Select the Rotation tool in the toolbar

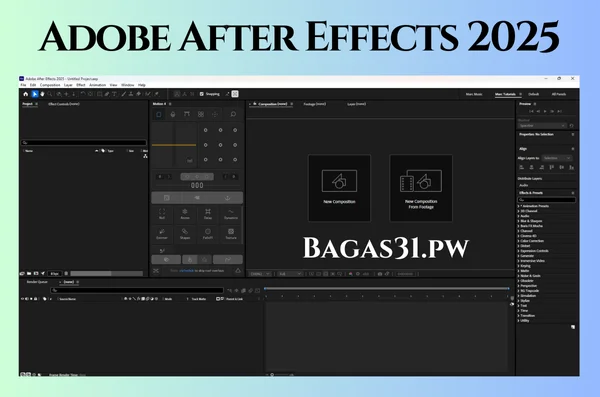pyautogui.click(x=83, y=94)
